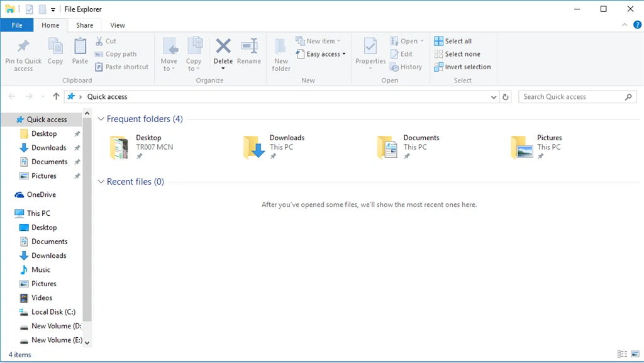
Task: Open the Help question mark icon
Action: (x=637, y=25)
